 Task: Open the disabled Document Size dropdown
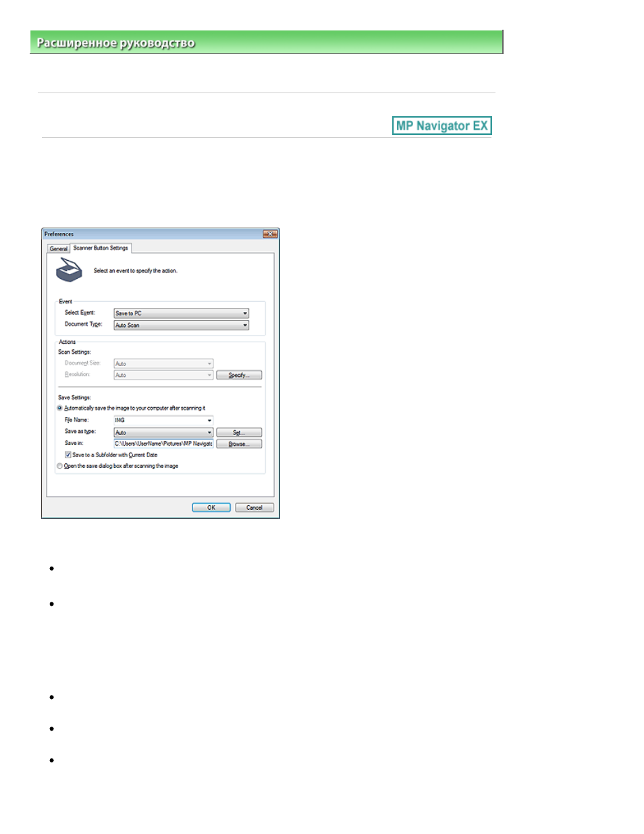point(163,364)
